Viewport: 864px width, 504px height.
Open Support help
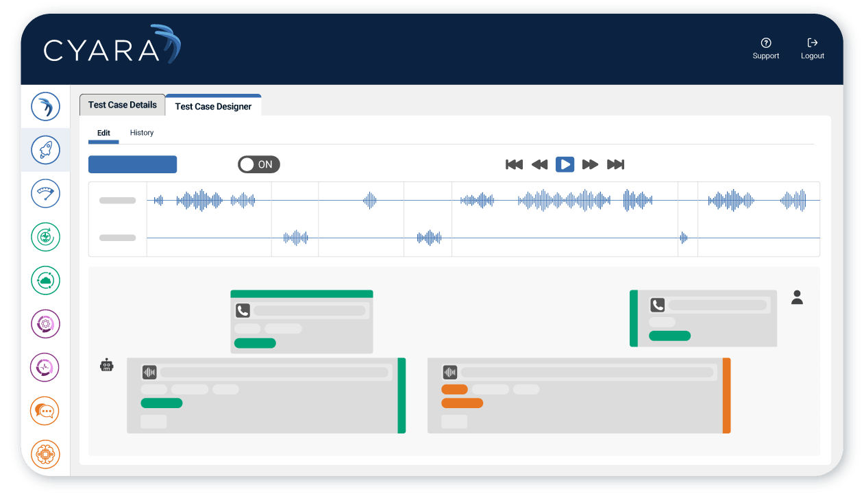pos(765,49)
